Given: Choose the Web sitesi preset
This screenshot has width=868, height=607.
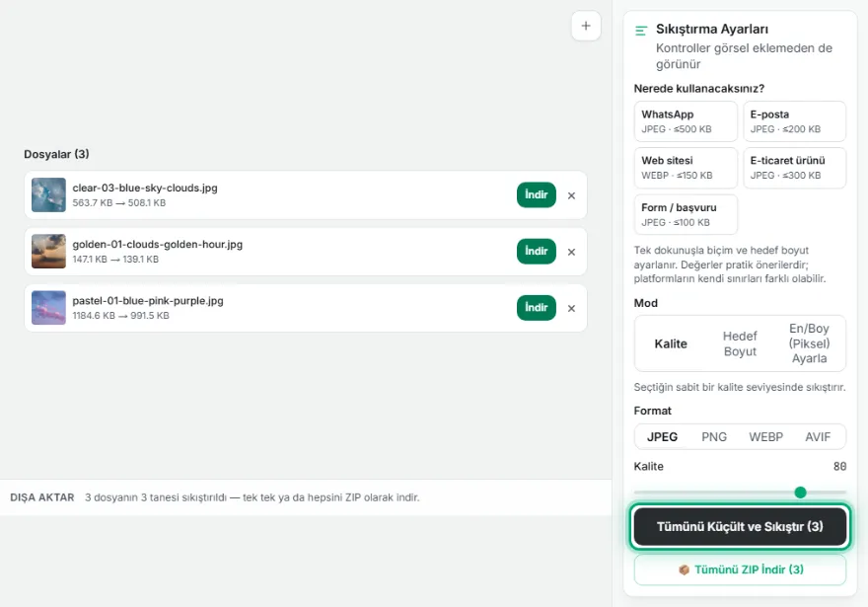Looking at the screenshot, I should [x=686, y=168].
